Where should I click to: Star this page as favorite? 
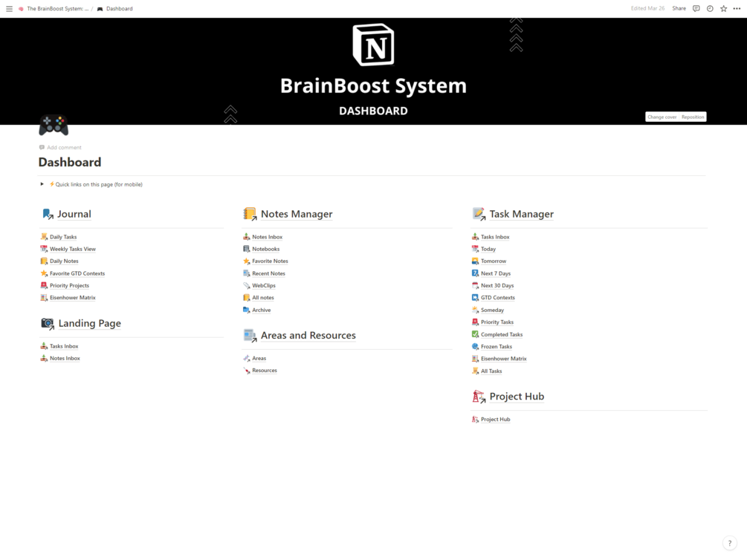point(724,9)
